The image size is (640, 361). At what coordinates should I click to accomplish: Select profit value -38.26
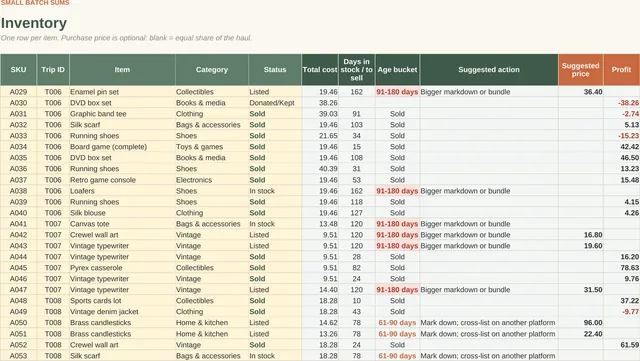click(x=621, y=103)
